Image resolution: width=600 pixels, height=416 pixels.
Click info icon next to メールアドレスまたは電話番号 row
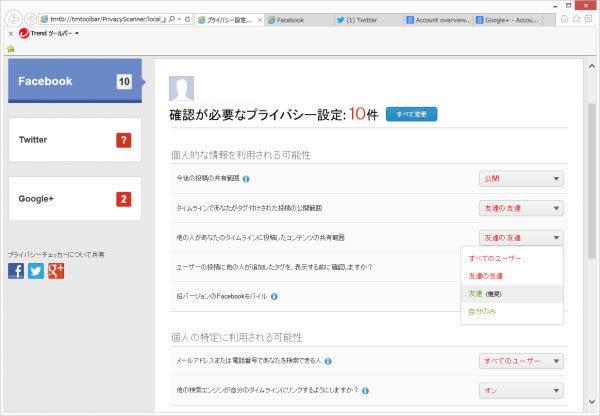click(328, 361)
